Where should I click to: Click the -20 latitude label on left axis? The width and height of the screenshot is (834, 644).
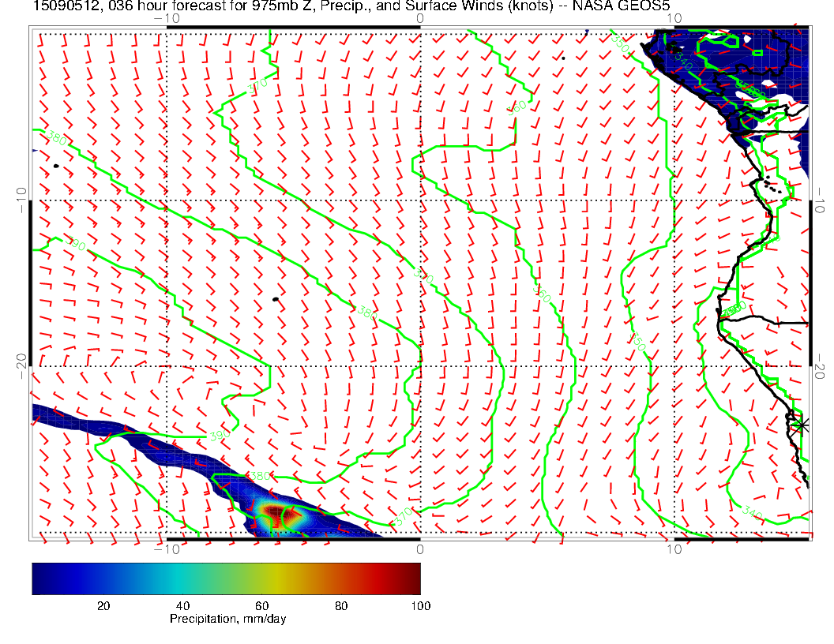coord(21,366)
